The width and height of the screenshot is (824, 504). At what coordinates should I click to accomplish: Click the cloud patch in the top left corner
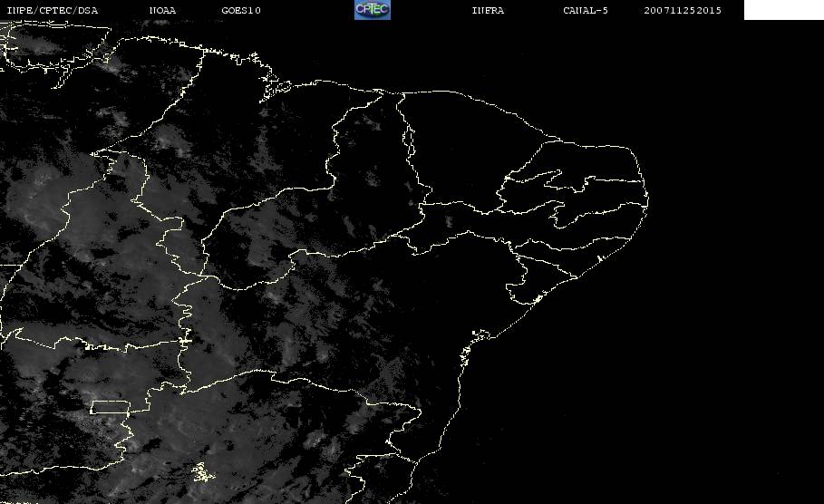point(36,54)
